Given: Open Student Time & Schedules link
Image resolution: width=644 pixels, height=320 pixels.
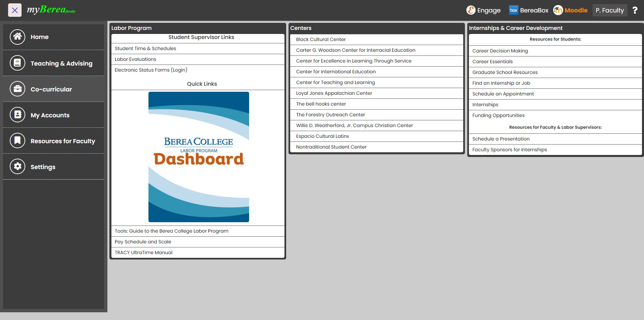Looking at the screenshot, I should (145, 48).
